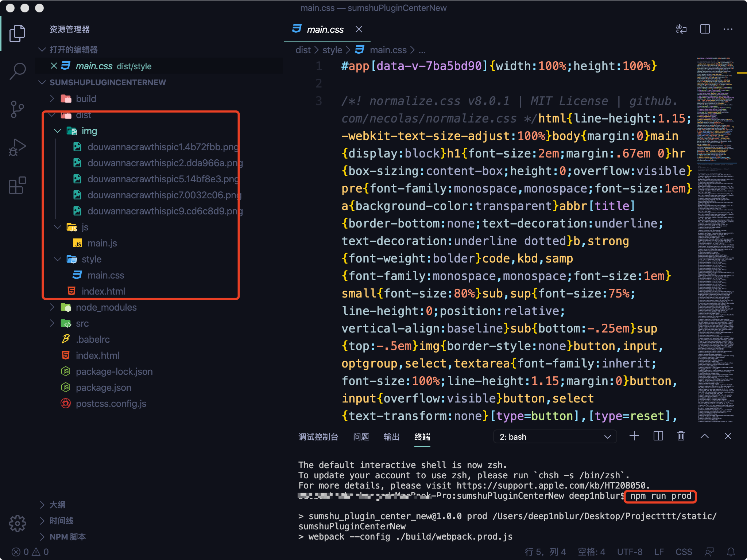Split the editor to the right

pyautogui.click(x=705, y=29)
